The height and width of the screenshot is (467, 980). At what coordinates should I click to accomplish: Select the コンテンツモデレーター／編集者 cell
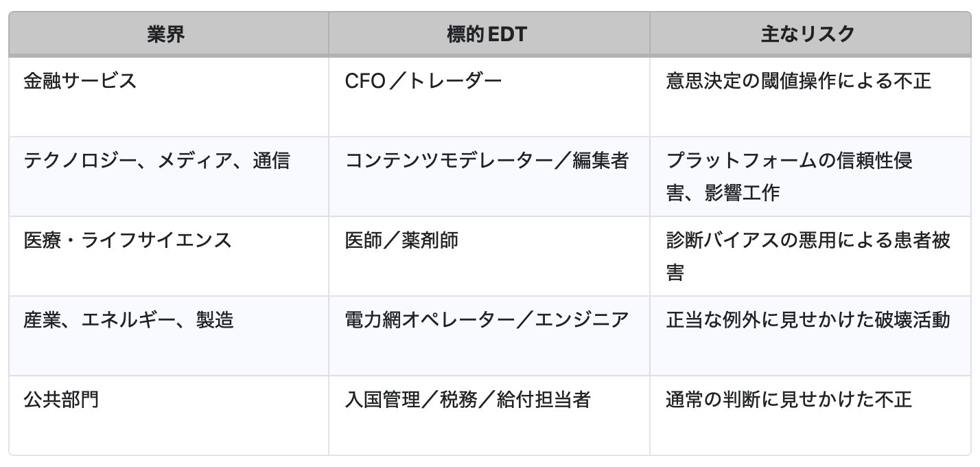[487, 161]
